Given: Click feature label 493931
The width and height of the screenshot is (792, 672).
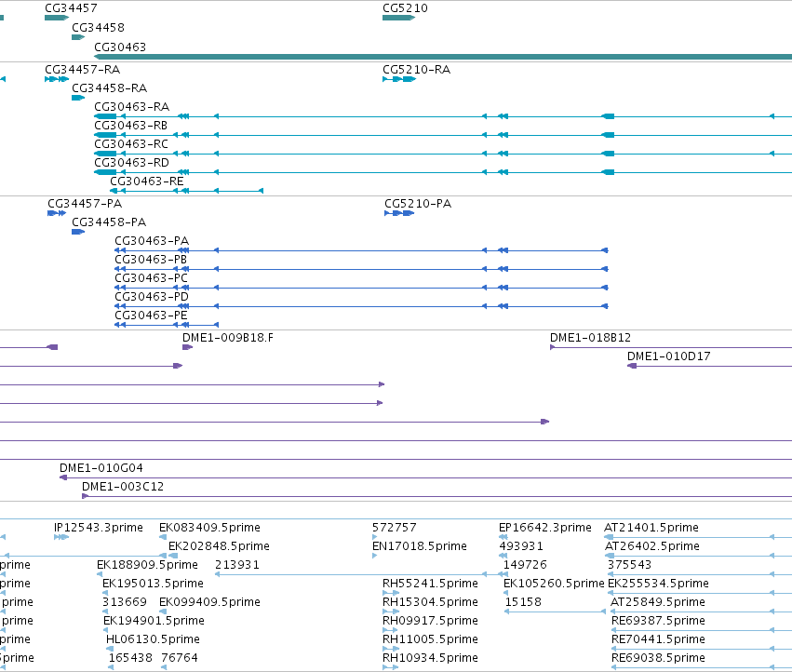Looking at the screenshot, I should pos(521,546).
